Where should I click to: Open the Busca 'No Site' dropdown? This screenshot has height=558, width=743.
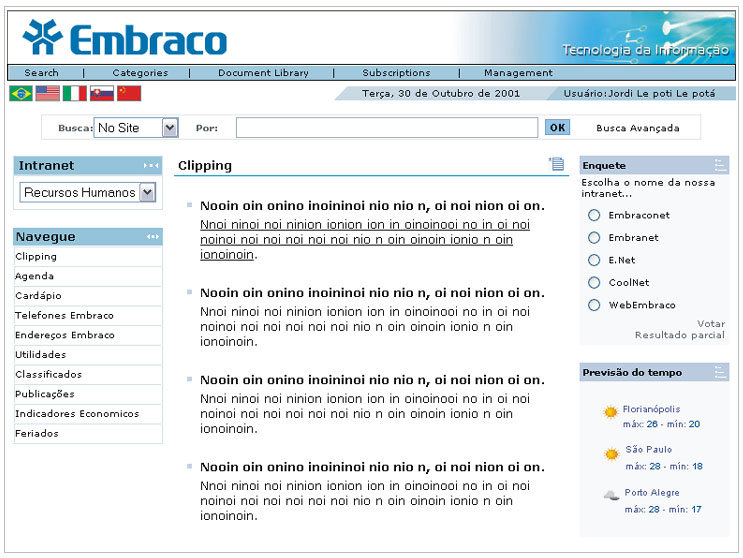[x=169, y=128]
